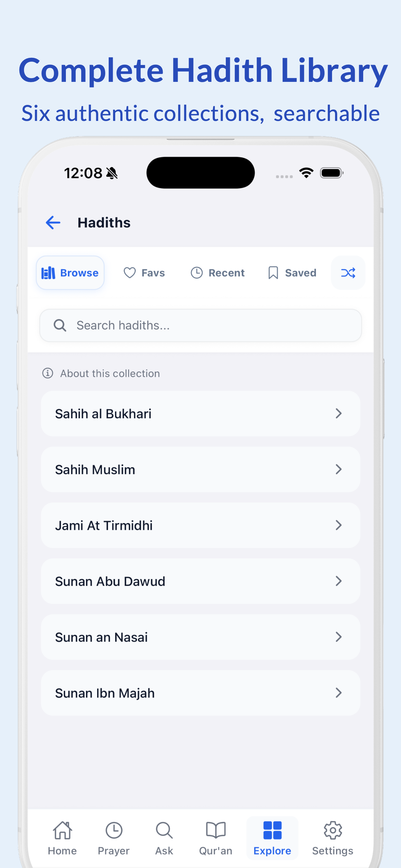Switch to the Saved tab
The image size is (401, 868).
click(292, 272)
